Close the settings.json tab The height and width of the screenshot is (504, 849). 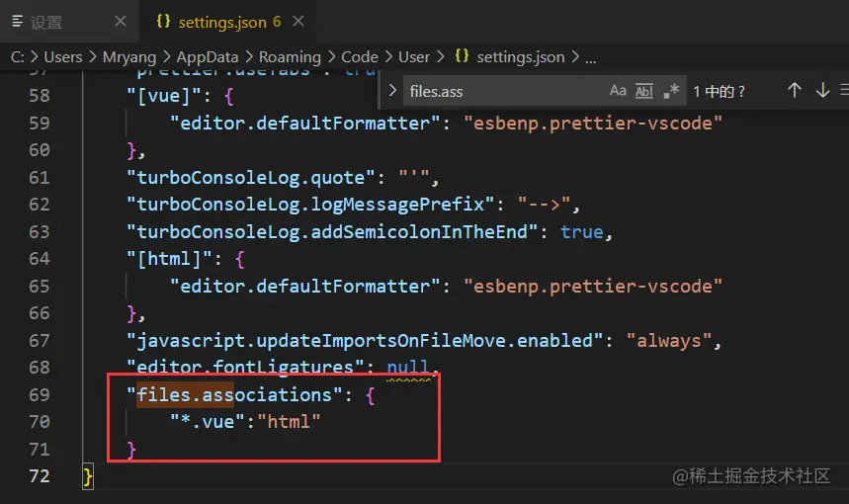pos(298,21)
